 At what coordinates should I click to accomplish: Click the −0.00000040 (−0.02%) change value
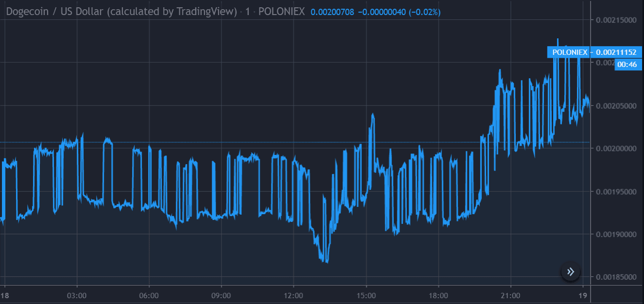click(x=399, y=12)
